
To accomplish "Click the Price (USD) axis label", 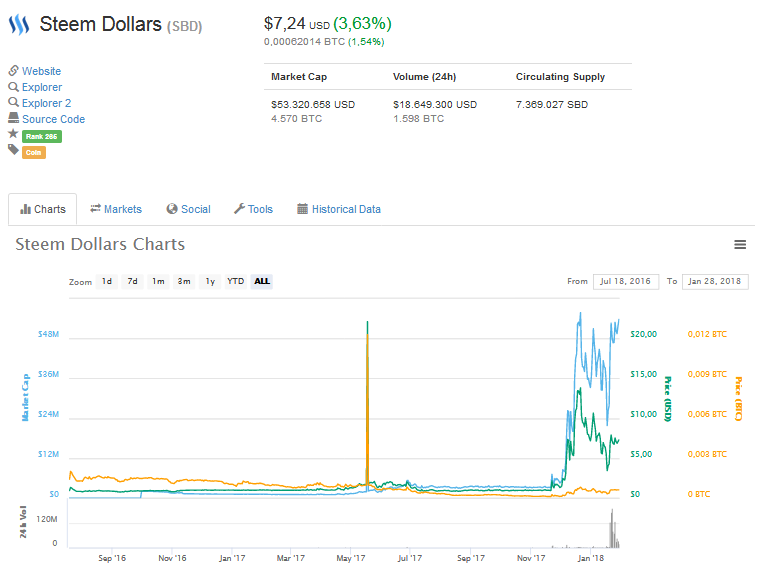I will (x=668, y=399).
